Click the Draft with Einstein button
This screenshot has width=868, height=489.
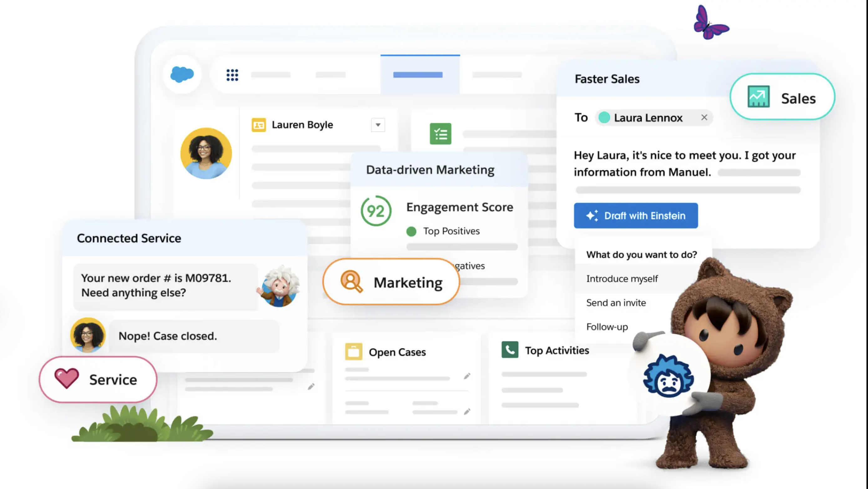(x=636, y=216)
